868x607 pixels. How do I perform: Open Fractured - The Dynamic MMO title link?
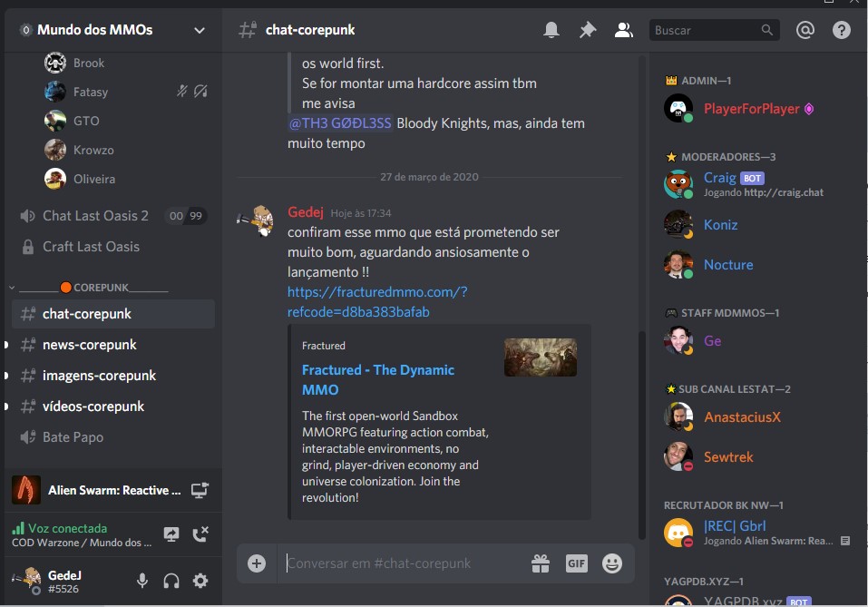[378, 380]
